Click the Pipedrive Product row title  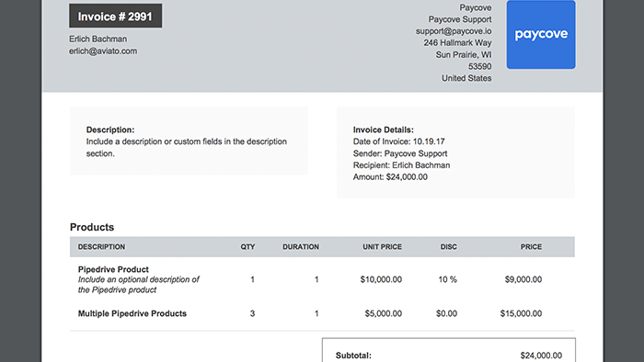pos(113,269)
